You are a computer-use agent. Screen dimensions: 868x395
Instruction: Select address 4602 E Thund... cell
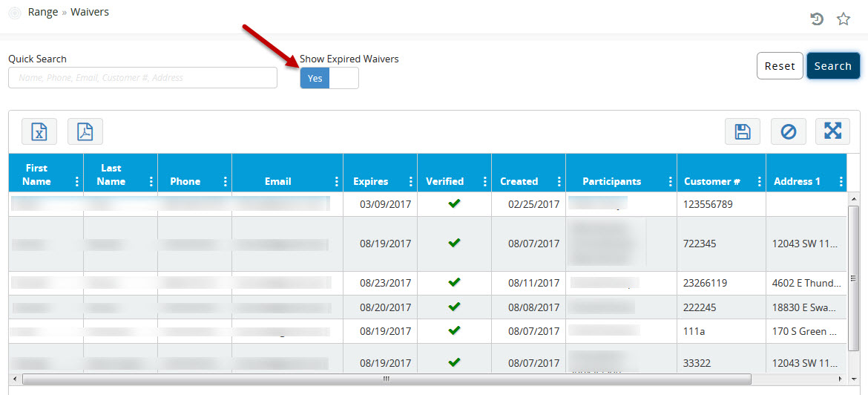806,283
